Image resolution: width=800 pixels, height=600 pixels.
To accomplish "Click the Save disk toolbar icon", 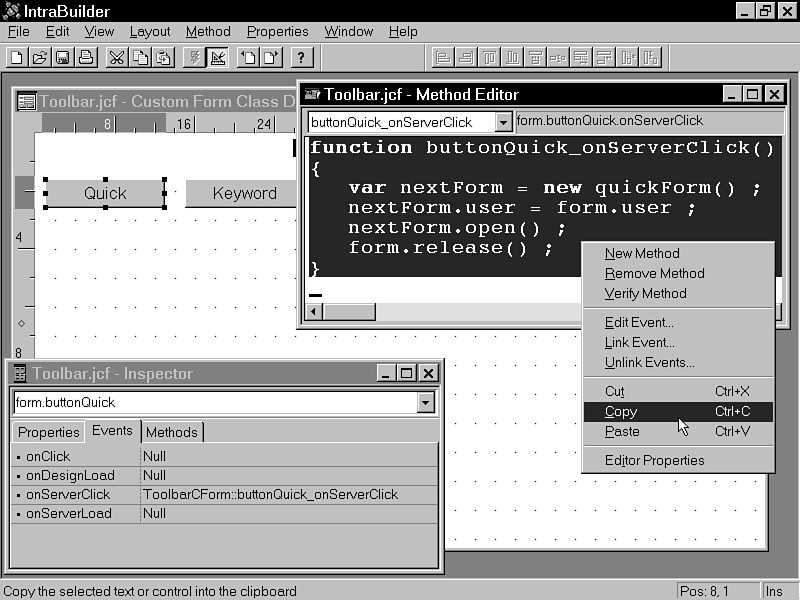I will pos(63,58).
